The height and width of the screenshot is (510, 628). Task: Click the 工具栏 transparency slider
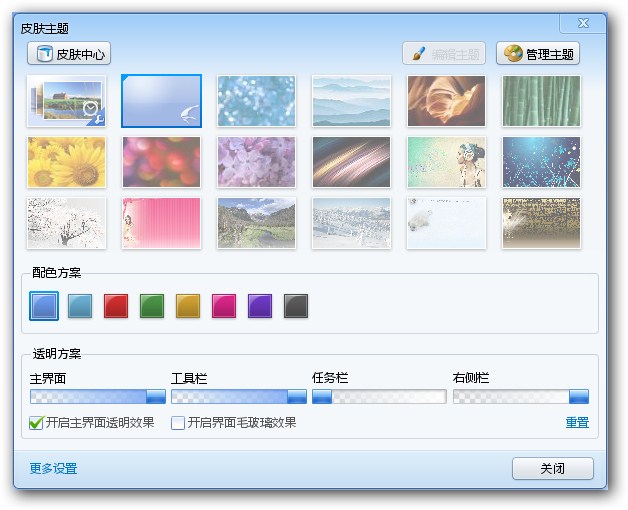pos(239,396)
